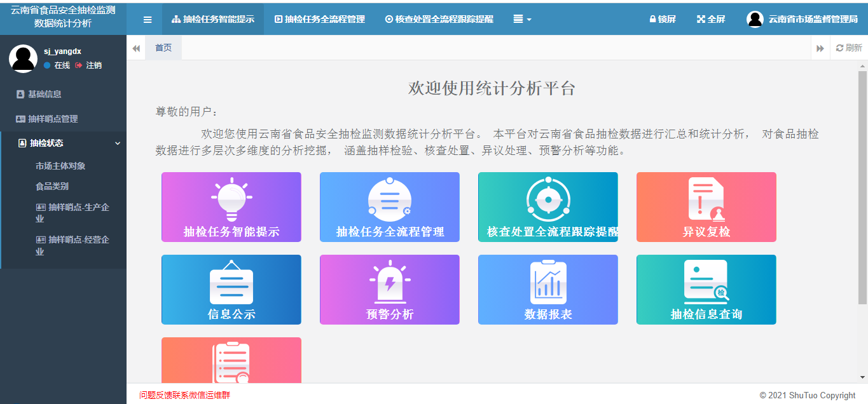Open 数据报表 chart card

tap(548, 290)
